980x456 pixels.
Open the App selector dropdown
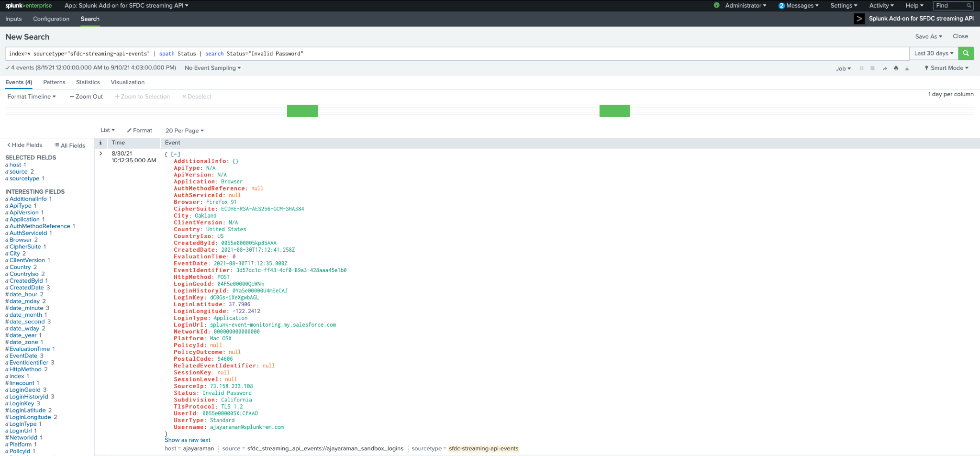click(126, 6)
